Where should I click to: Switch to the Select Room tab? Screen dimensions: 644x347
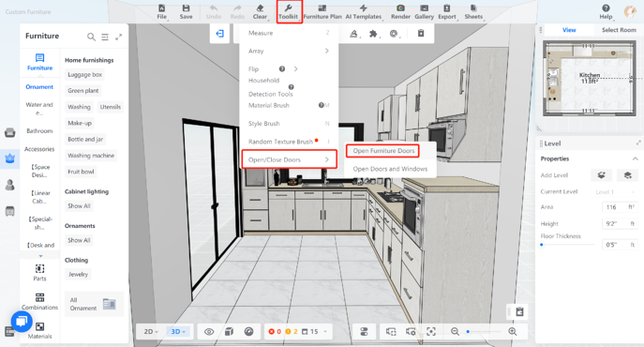[x=619, y=30]
